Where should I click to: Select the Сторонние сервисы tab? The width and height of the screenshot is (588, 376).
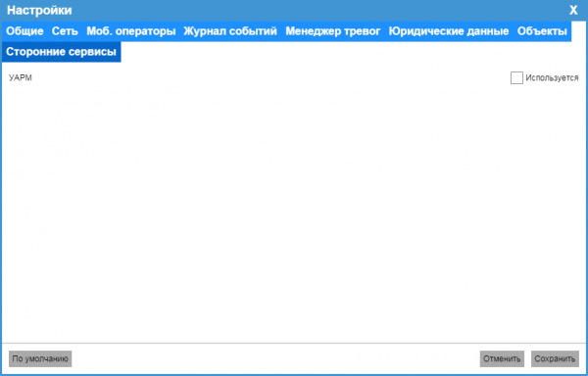[x=61, y=52]
